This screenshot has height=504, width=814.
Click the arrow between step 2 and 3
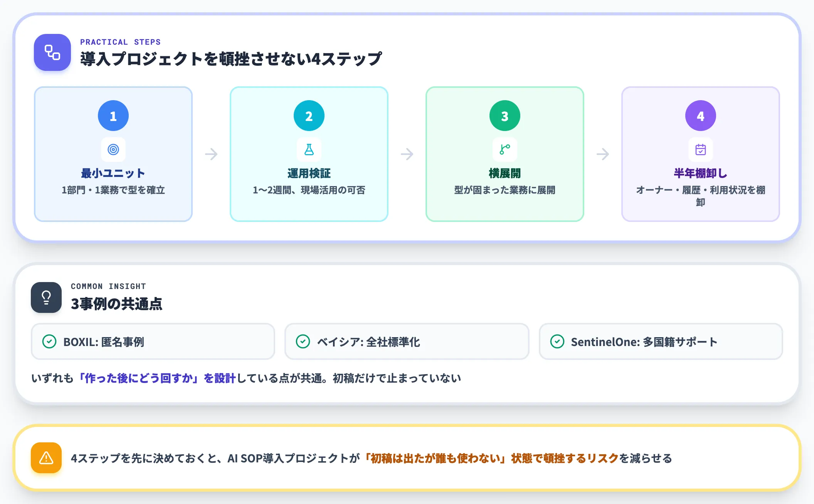pyautogui.click(x=407, y=154)
